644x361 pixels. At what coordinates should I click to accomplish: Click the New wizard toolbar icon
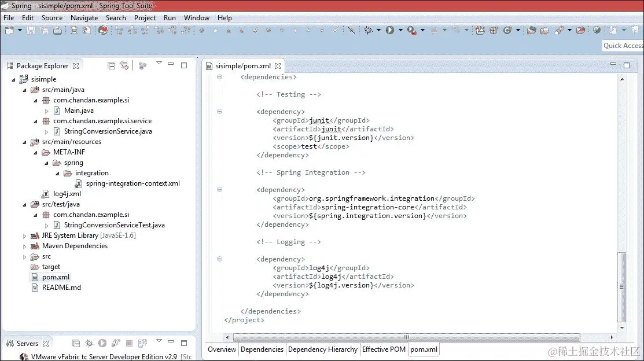click(x=9, y=31)
